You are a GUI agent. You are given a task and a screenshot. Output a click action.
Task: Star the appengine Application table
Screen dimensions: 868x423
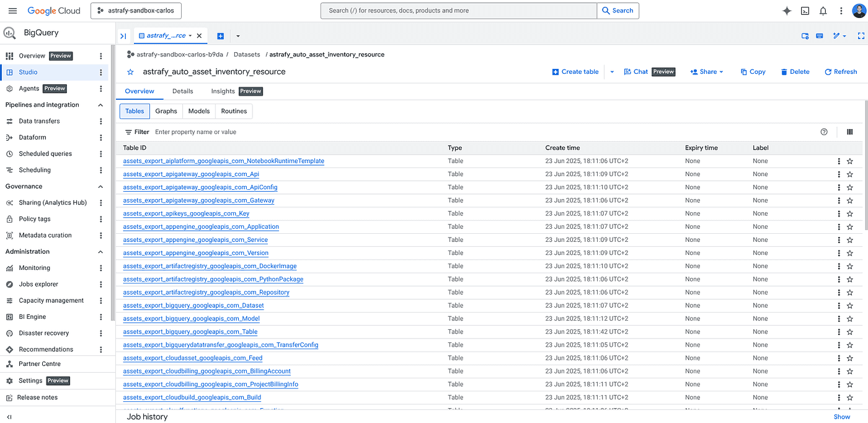click(850, 227)
